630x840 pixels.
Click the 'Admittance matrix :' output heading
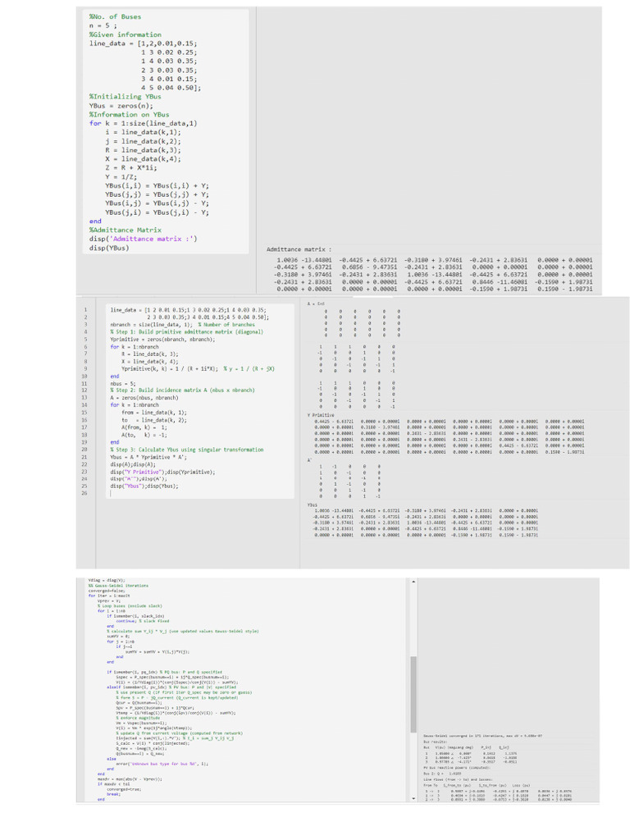click(299, 249)
